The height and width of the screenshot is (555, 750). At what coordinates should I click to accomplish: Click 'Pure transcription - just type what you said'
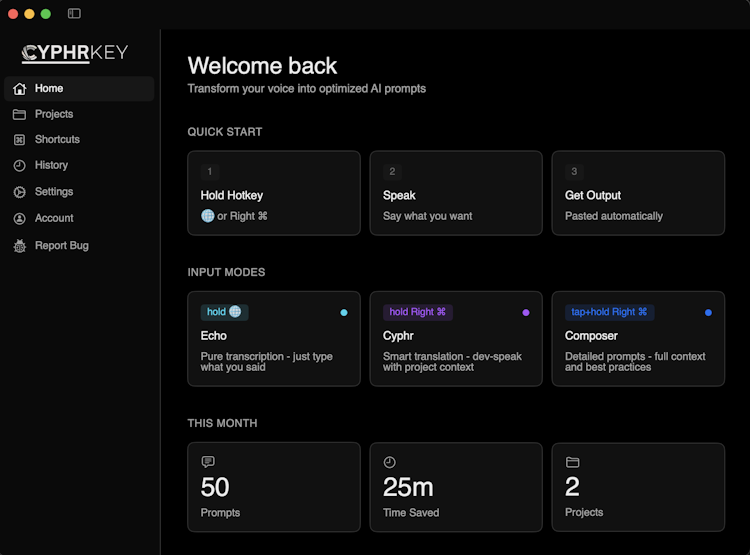pos(266,362)
